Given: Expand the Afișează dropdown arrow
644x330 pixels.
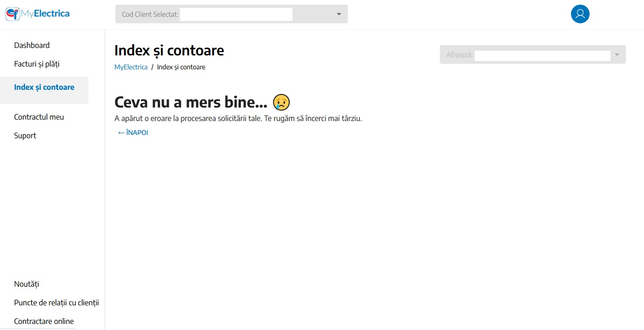Looking at the screenshot, I should point(617,54).
